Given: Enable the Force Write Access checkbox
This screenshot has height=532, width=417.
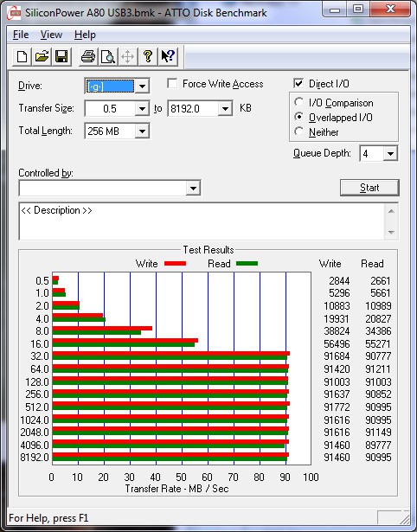Looking at the screenshot, I should pyautogui.click(x=172, y=83).
